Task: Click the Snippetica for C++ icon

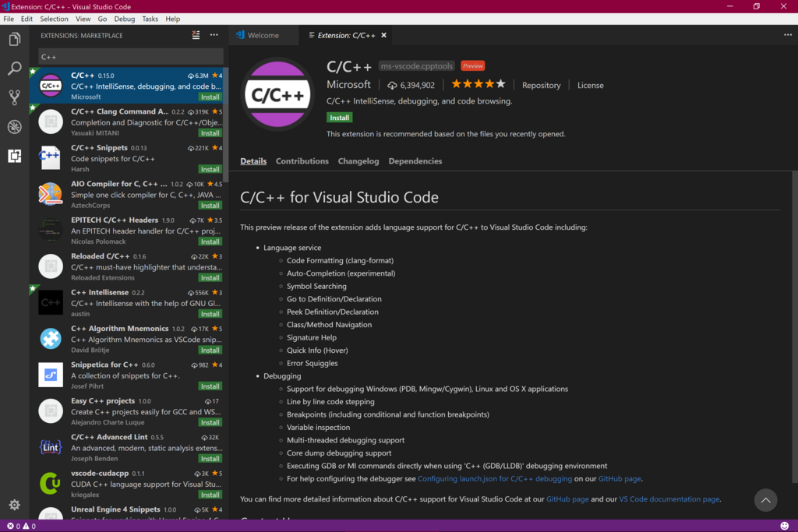Action: coord(51,375)
